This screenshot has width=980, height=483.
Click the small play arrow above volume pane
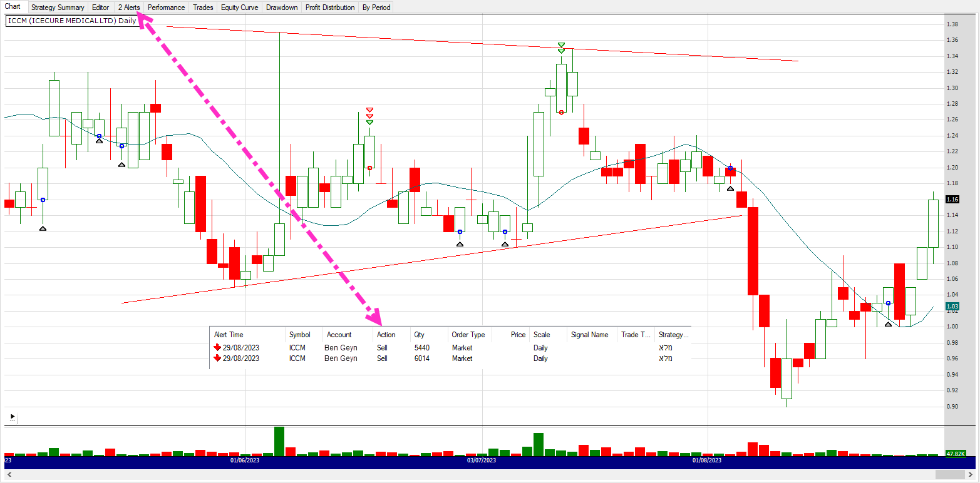tap(13, 416)
